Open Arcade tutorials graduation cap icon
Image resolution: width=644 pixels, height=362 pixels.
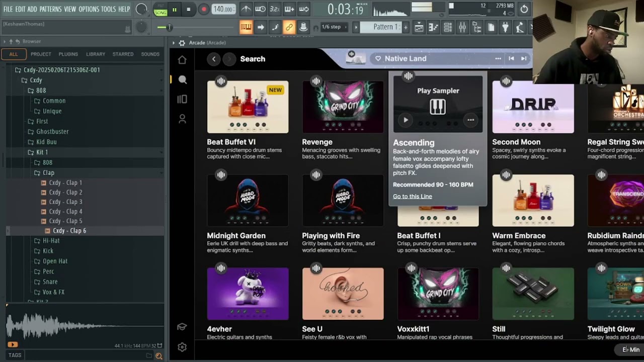pos(182,327)
